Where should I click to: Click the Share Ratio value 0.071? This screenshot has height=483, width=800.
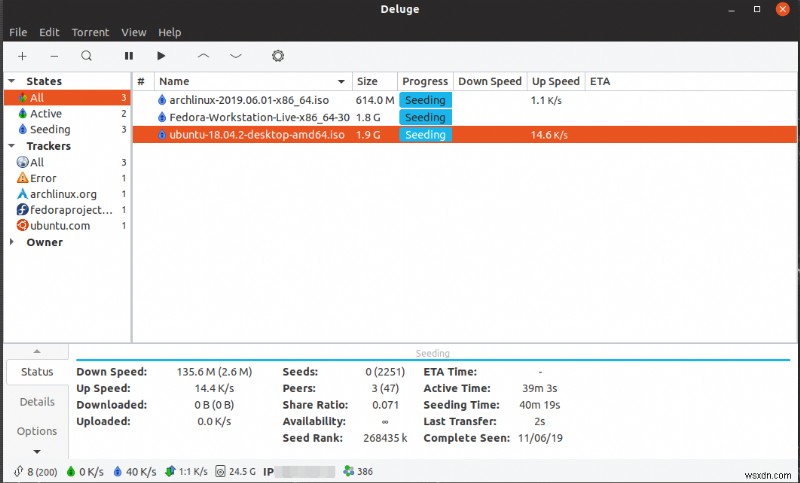click(x=385, y=405)
